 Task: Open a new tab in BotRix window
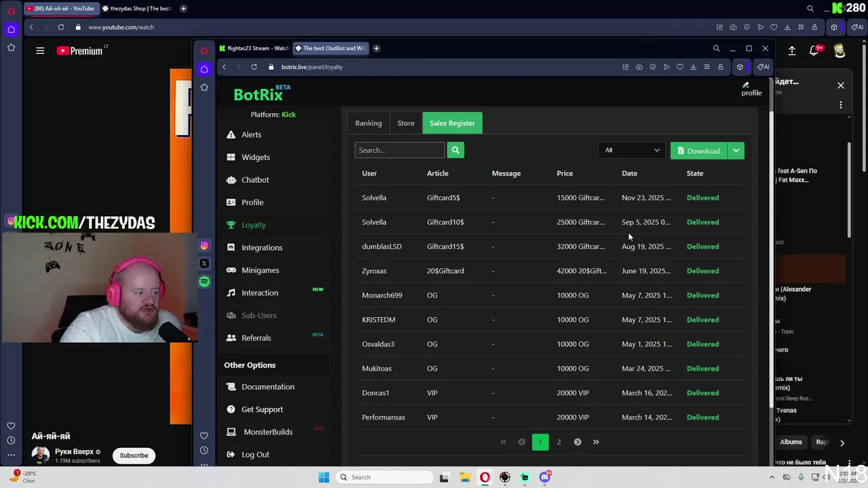pyautogui.click(x=376, y=48)
